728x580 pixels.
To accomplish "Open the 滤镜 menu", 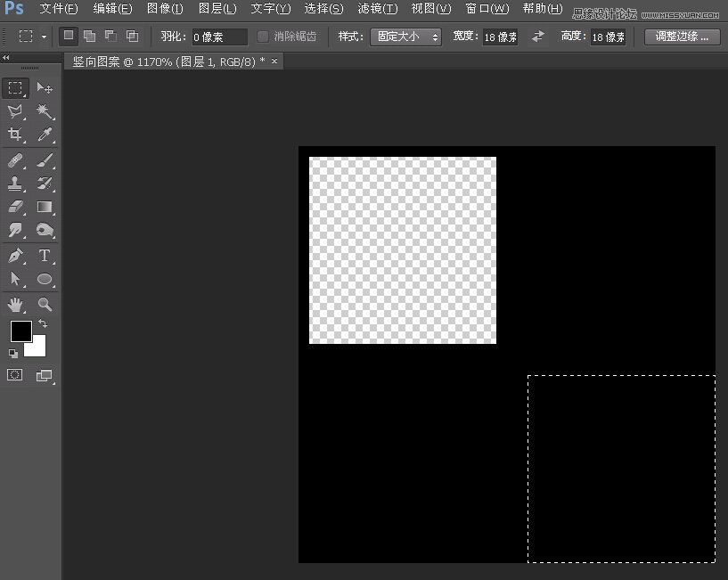I will (x=378, y=8).
